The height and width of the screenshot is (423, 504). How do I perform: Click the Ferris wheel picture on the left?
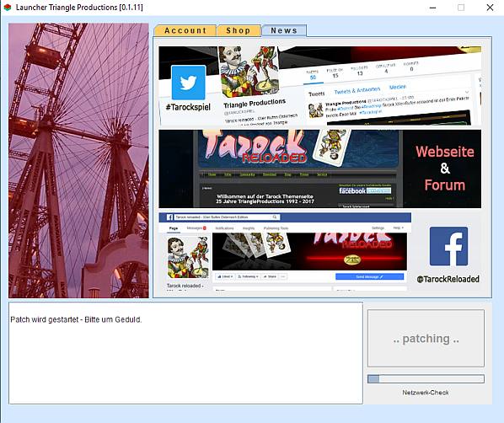coord(78,160)
